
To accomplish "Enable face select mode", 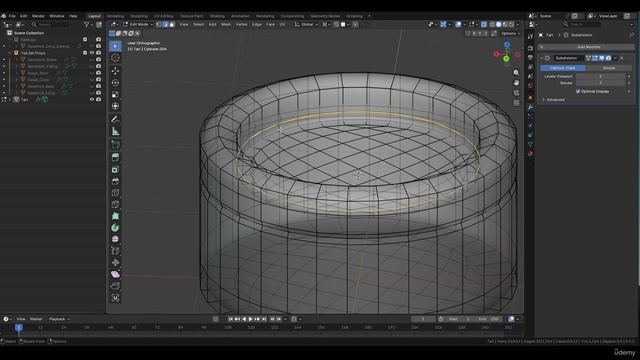I will [x=172, y=24].
